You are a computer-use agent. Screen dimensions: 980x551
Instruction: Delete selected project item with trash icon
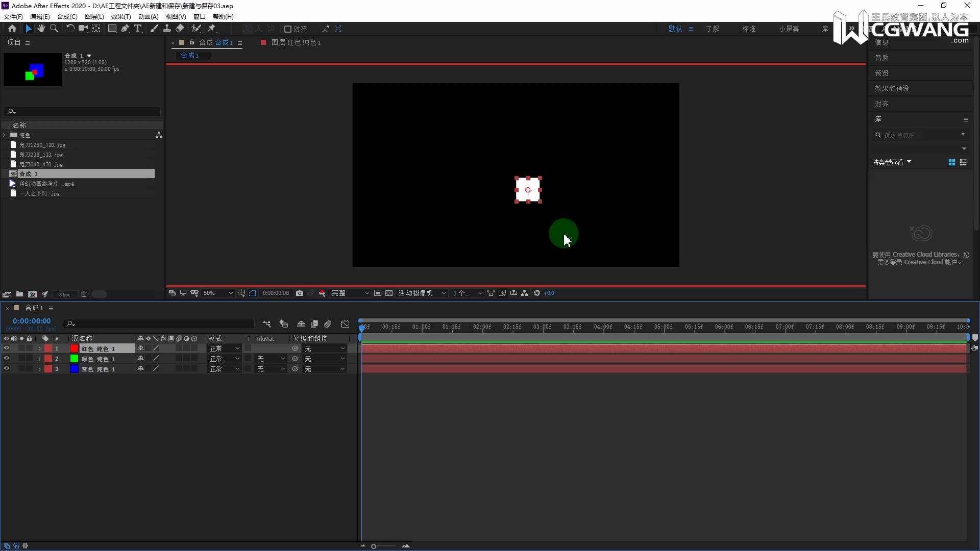click(x=84, y=294)
